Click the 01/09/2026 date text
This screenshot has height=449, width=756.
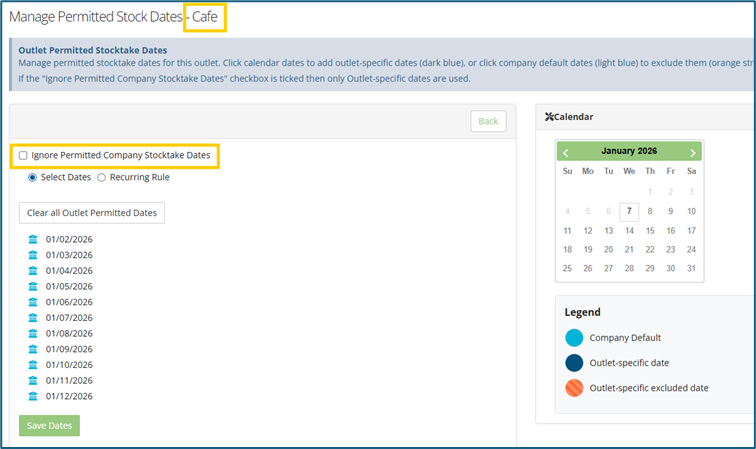click(x=69, y=349)
